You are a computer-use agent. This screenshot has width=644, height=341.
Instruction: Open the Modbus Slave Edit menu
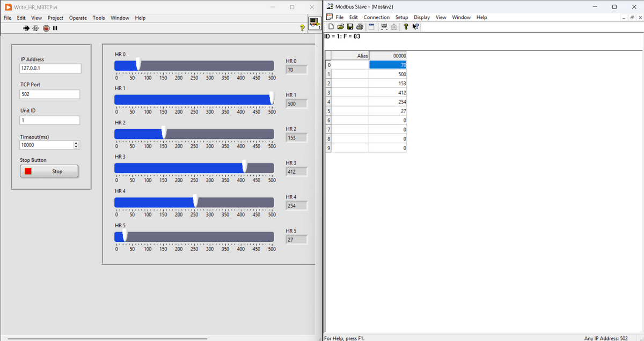pos(354,17)
